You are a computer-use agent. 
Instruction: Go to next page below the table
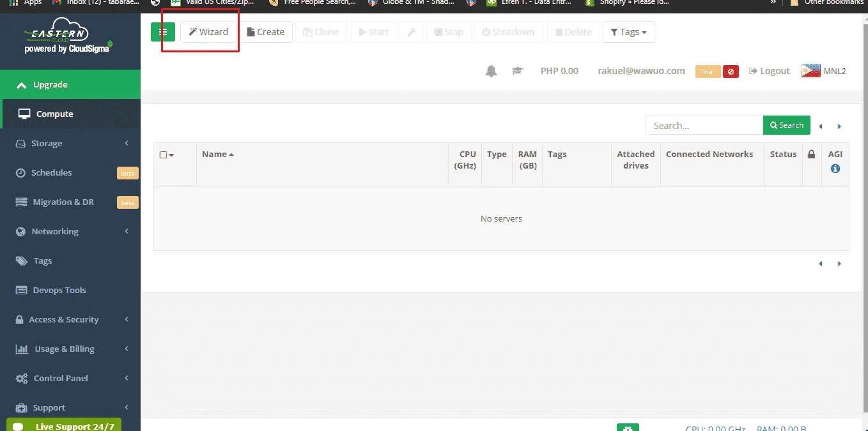pyautogui.click(x=839, y=264)
